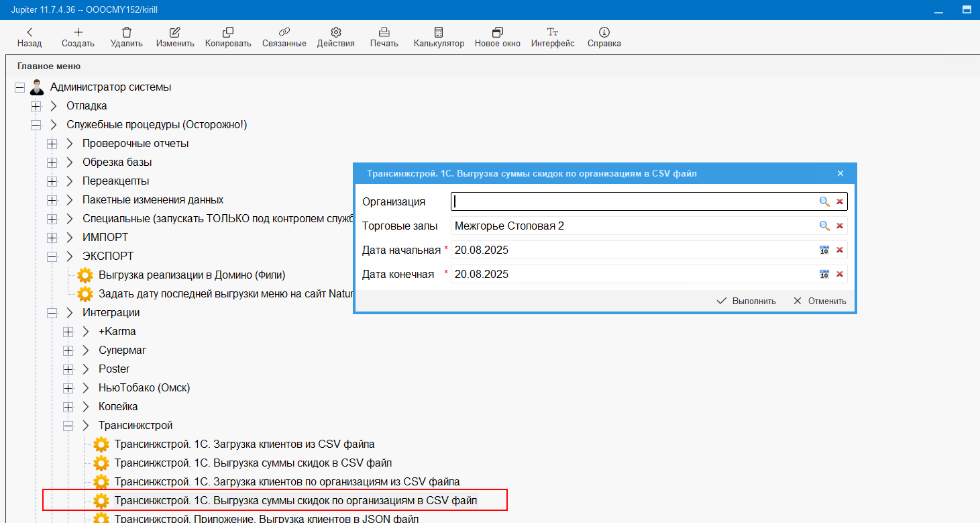Viewport: 980px width, 523px height.
Task: Click the Delete (Удалить) trash icon
Action: pos(127,32)
